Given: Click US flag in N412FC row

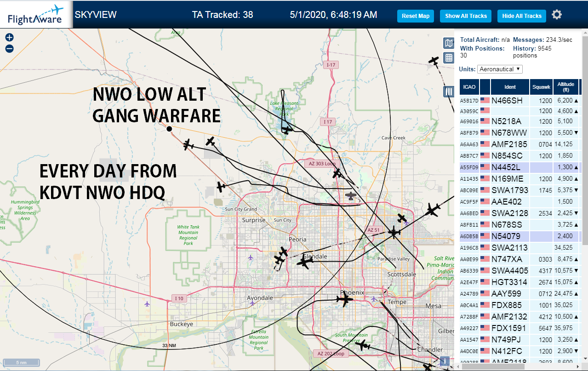Looking at the screenshot, I should click(x=485, y=351).
